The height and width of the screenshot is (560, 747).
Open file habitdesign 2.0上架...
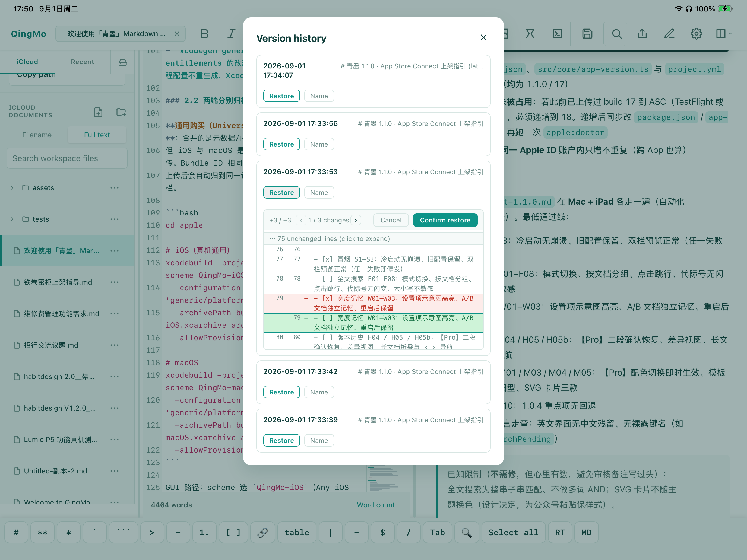(59, 376)
